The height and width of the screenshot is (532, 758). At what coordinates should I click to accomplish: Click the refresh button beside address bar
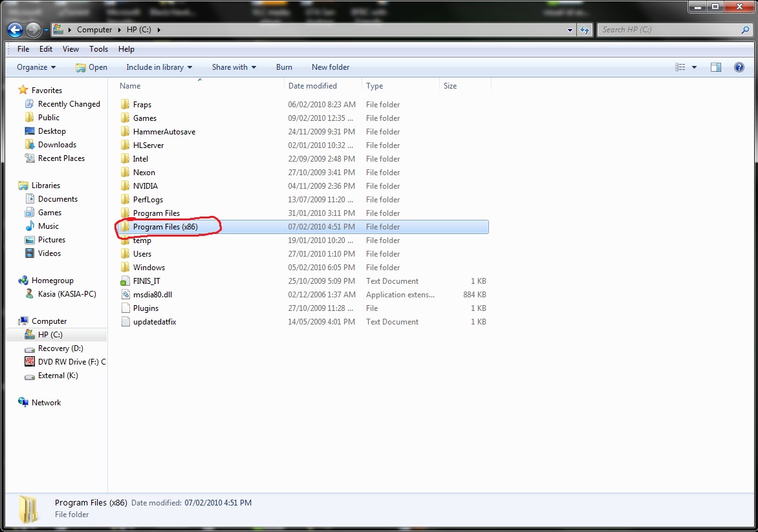point(585,30)
